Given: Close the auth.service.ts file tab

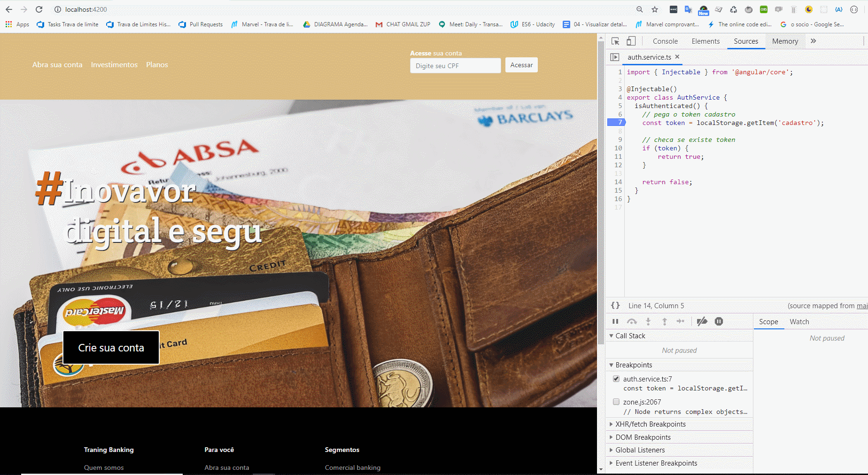Looking at the screenshot, I should coord(677,56).
